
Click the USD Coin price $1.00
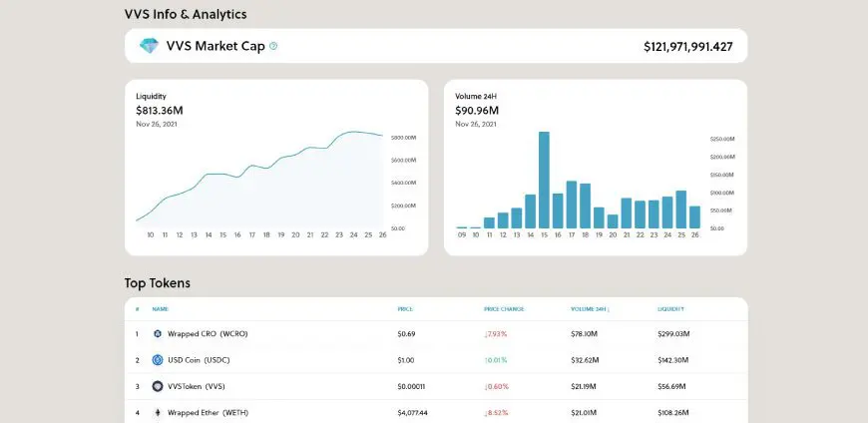pyautogui.click(x=406, y=360)
